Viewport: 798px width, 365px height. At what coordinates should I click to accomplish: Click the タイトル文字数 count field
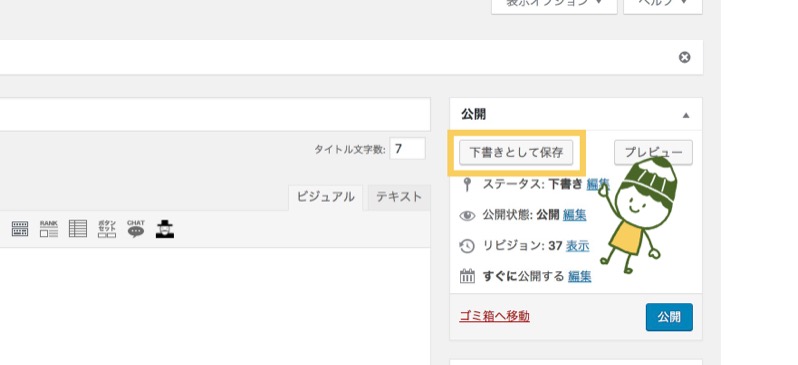408,149
